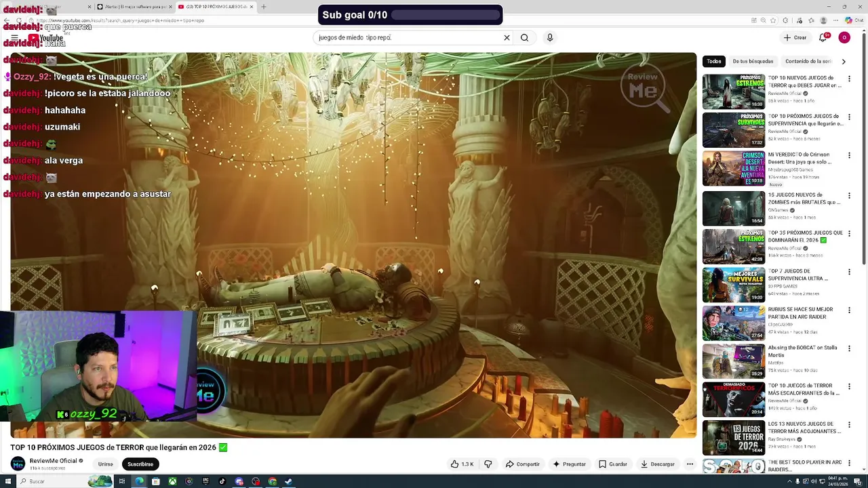Image resolution: width=868 pixels, height=488 pixels.
Task: Open Steam from the taskbar
Action: click(x=289, y=482)
